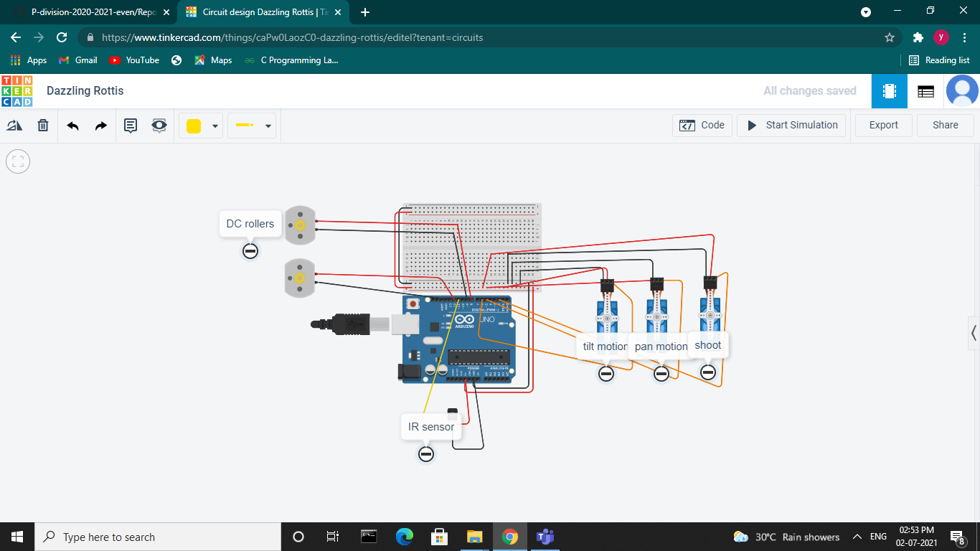Open browser extensions puzzle icon

(x=918, y=37)
